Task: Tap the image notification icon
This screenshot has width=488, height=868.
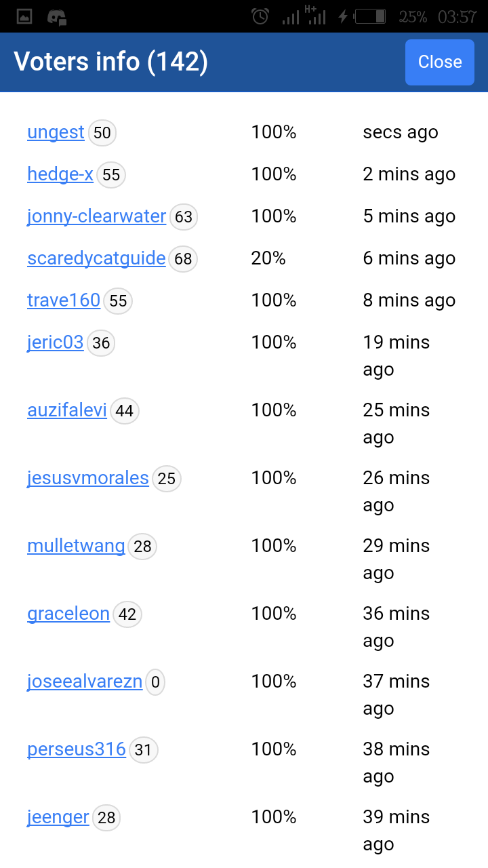Action: [24, 16]
